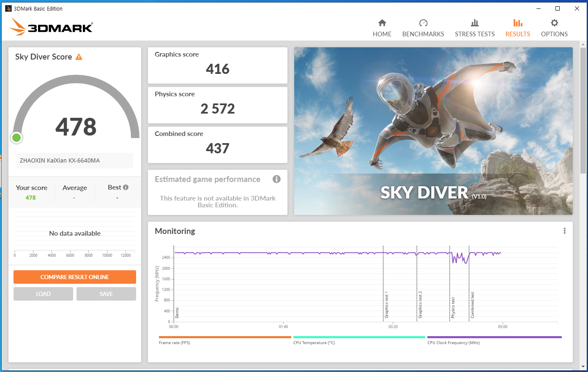Click the Physics test marker in the chart
This screenshot has height=372, width=588.
point(453,307)
